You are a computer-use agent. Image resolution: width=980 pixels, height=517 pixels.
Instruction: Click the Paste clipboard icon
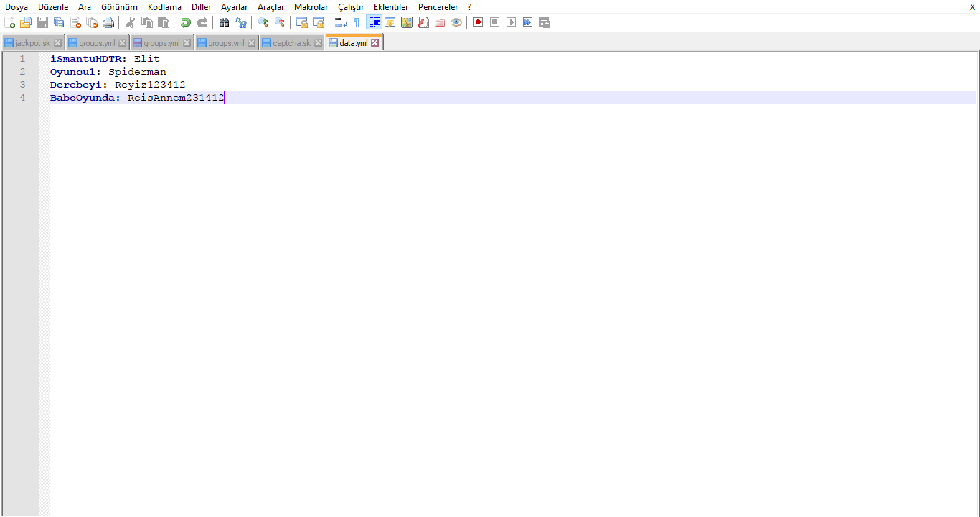[x=164, y=22]
